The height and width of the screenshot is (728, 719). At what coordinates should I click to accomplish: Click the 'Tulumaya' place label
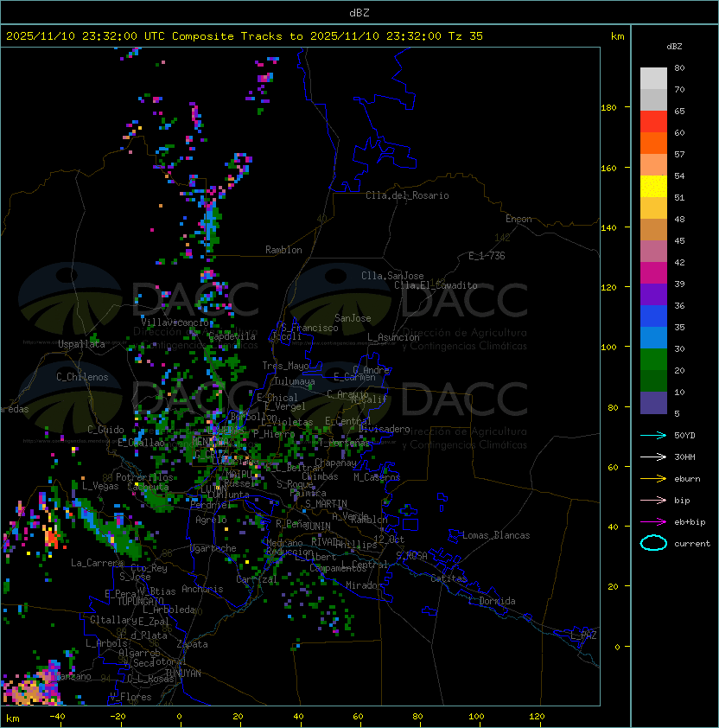click(x=295, y=381)
